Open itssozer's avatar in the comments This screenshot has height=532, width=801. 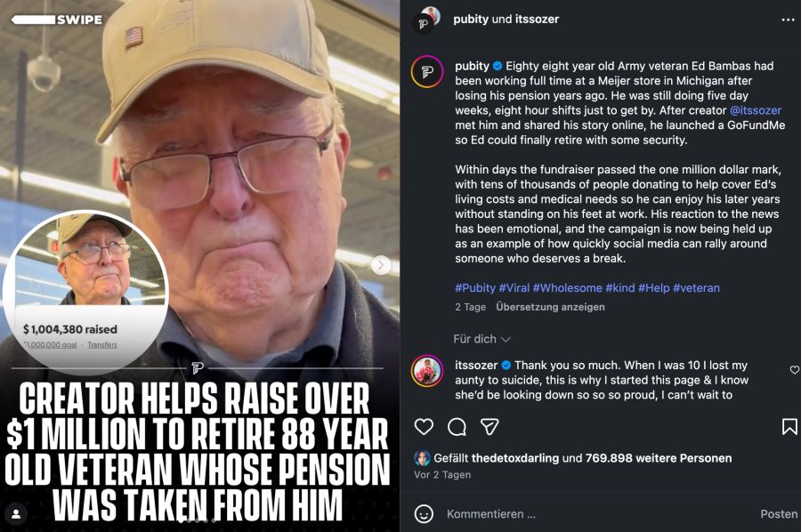[427, 371]
